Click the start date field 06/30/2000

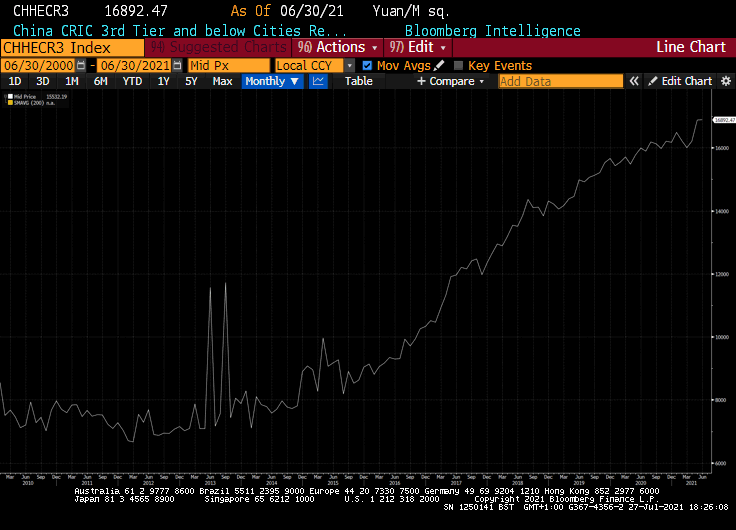click(x=38, y=65)
